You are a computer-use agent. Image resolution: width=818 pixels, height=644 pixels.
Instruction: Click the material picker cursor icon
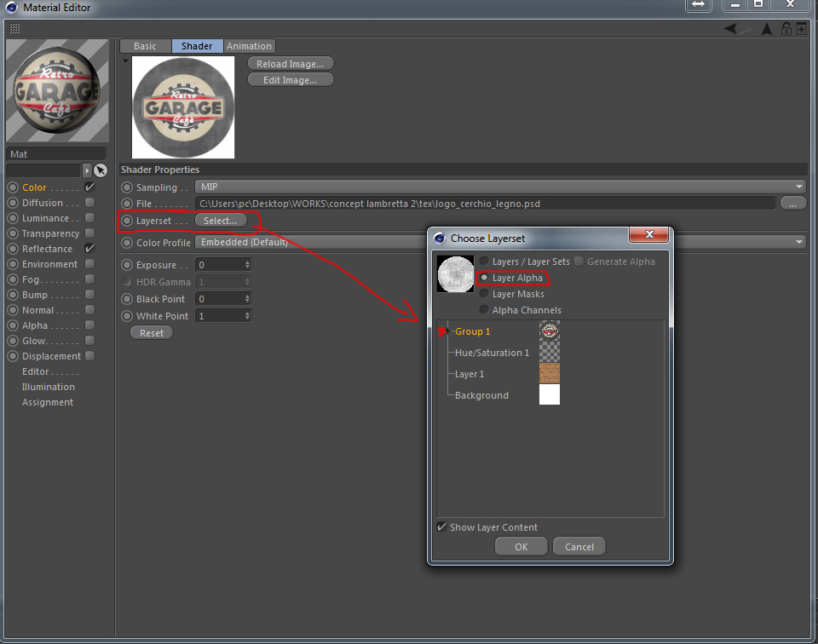pos(101,170)
